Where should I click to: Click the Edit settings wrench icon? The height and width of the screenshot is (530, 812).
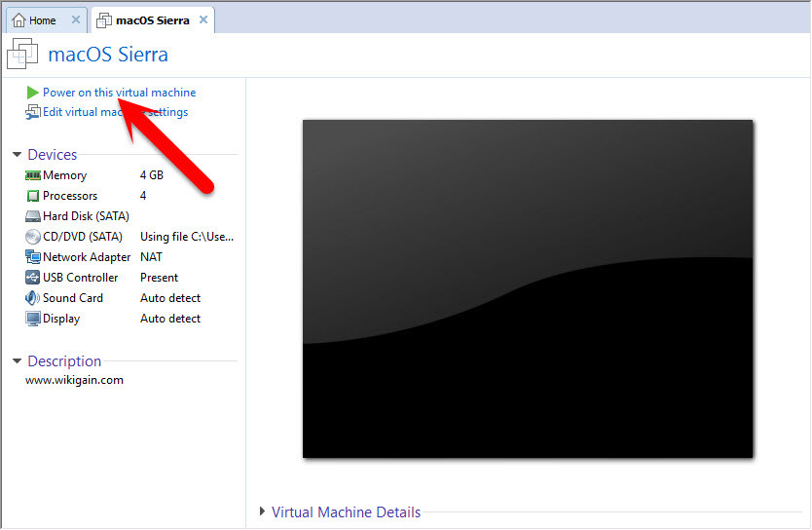(x=33, y=112)
